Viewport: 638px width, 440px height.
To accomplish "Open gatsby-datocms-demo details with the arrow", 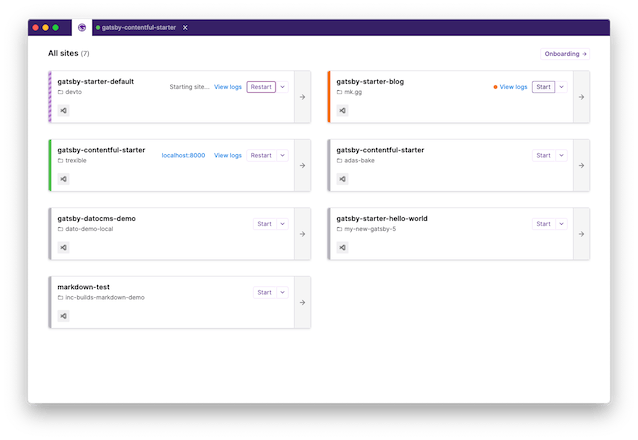I will (x=302, y=234).
